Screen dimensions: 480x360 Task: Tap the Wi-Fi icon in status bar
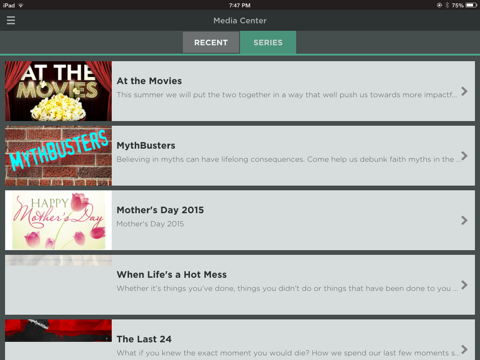21,5
